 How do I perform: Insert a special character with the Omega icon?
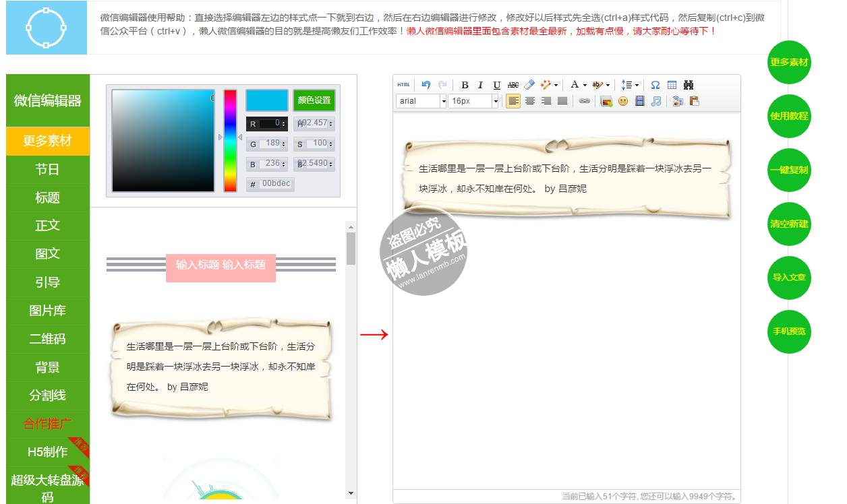[x=655, y=85]
